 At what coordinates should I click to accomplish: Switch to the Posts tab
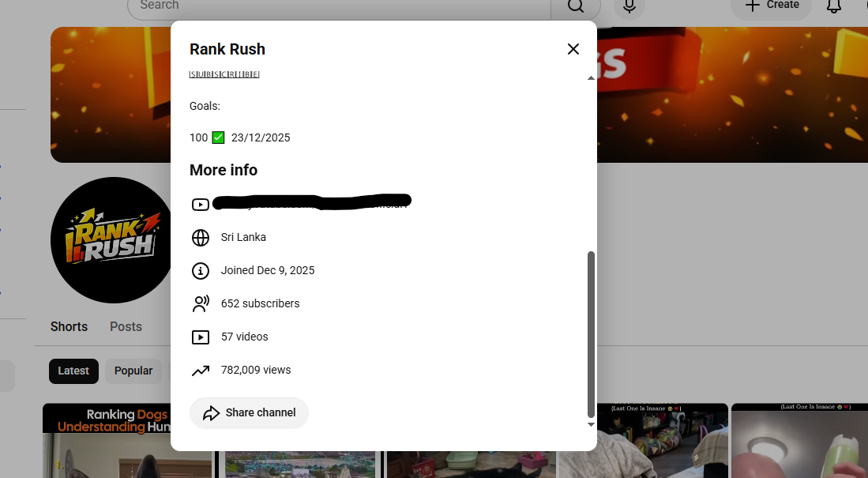point(126,327)
